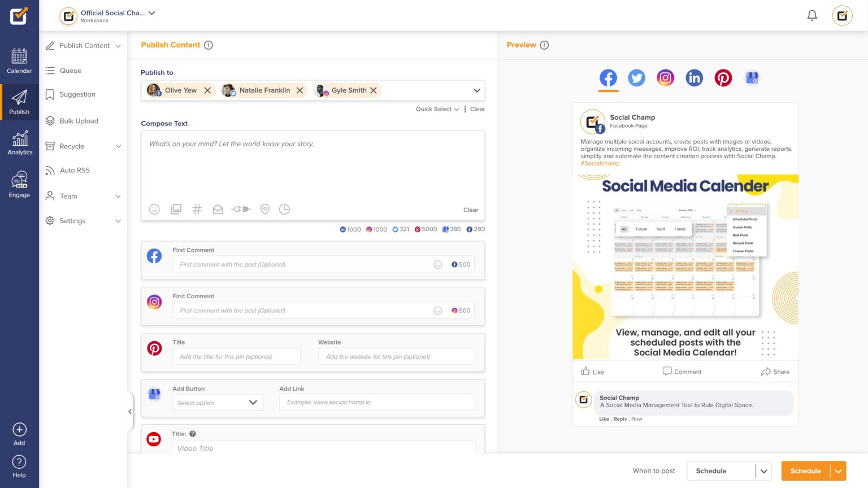Add a location with the pin icon
This screenshot has height=488, width=868.
point(264,210)
